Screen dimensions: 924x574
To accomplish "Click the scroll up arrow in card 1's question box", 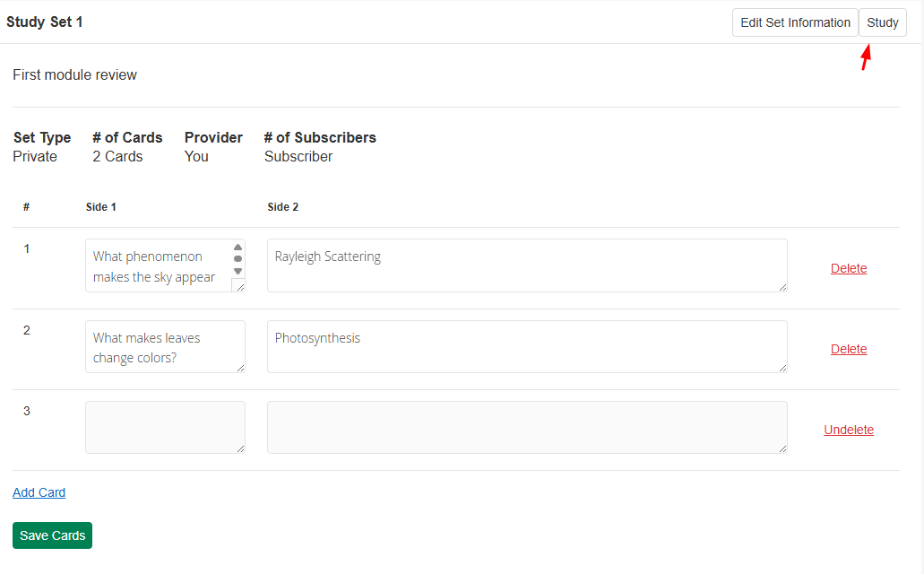I will (x=237, y=248).
